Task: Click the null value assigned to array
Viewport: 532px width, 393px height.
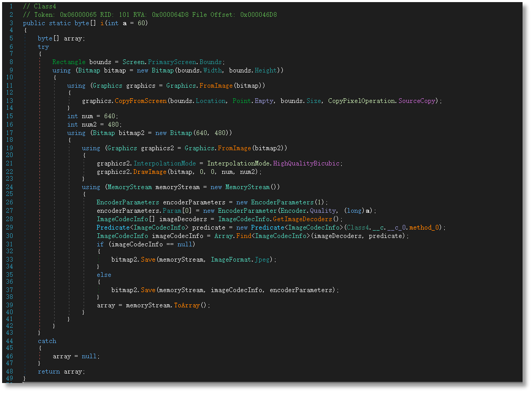Action: pos(89,356)
